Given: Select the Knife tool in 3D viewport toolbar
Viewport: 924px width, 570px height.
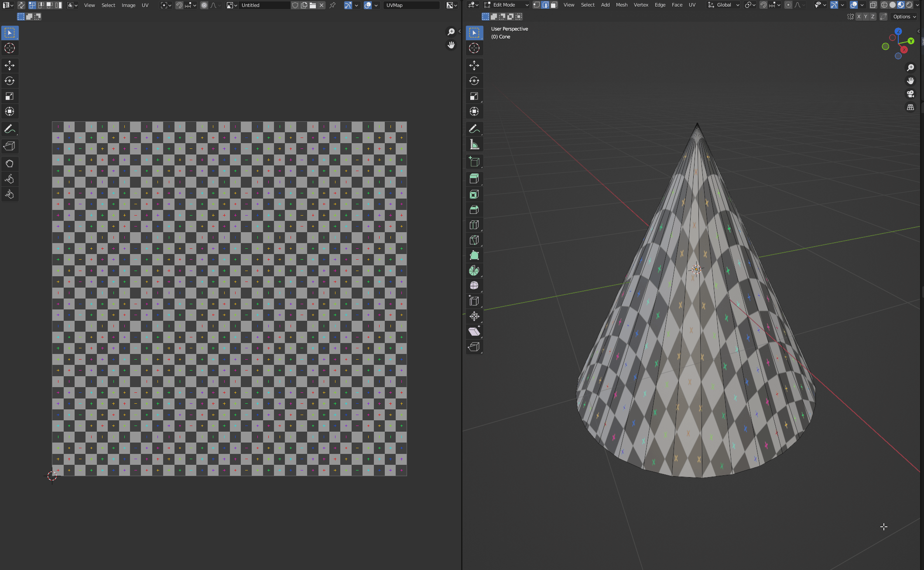Looking at the screenshot, I should [x=474, y=240].
